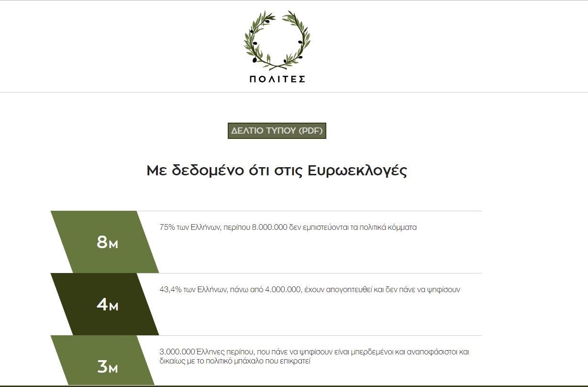Click the heading 'Με δεδομένο ότι στις Ευρωεκλογές'
The image size is (588, 387).
(277, 171)
